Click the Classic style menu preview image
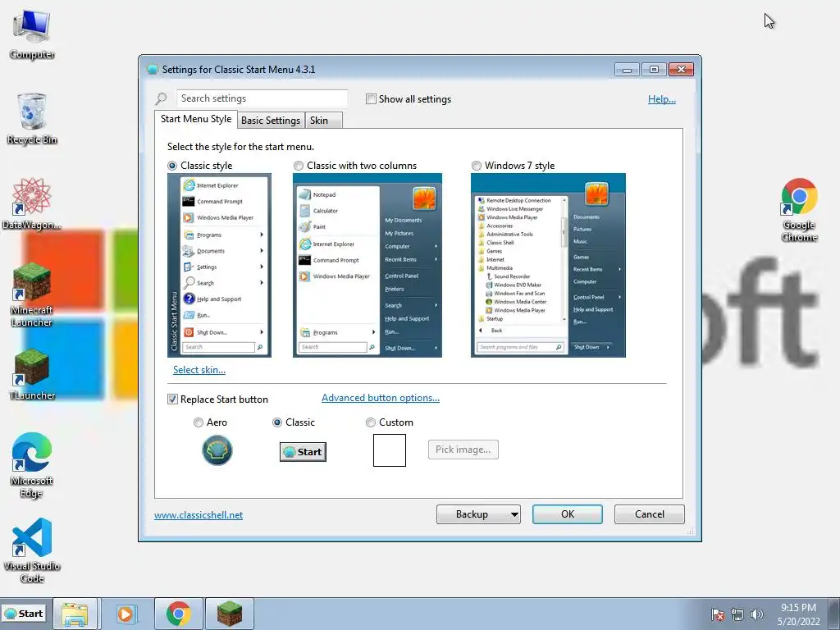 click(219, 265)
